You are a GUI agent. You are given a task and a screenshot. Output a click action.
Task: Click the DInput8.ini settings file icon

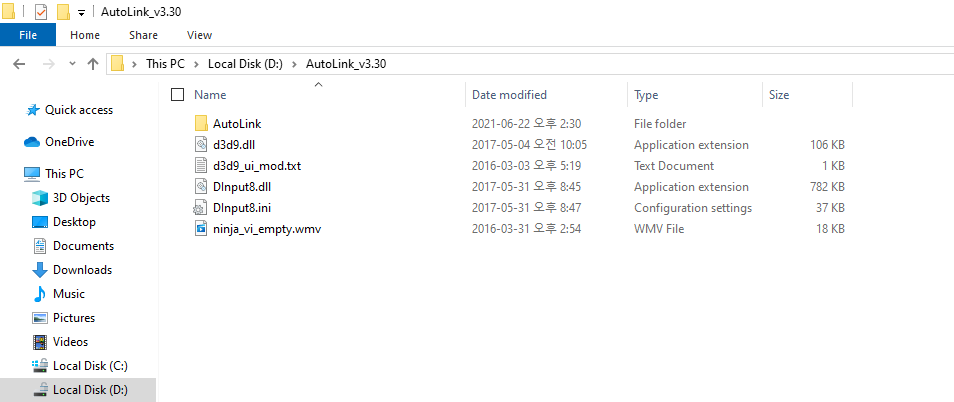point(201,208)
